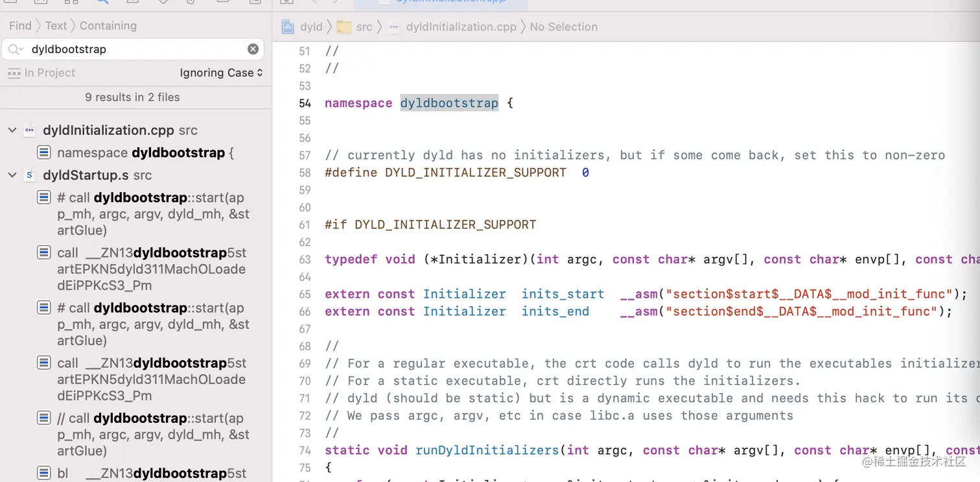The image size is (980, 482).
Task: Collapse the dyldStartup.s results group
Action: coord(12,175)
